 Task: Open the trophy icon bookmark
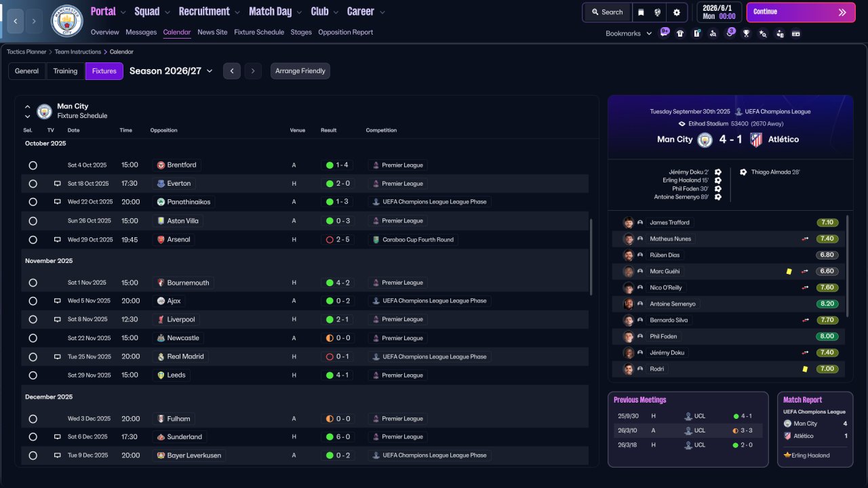[746, 33]
